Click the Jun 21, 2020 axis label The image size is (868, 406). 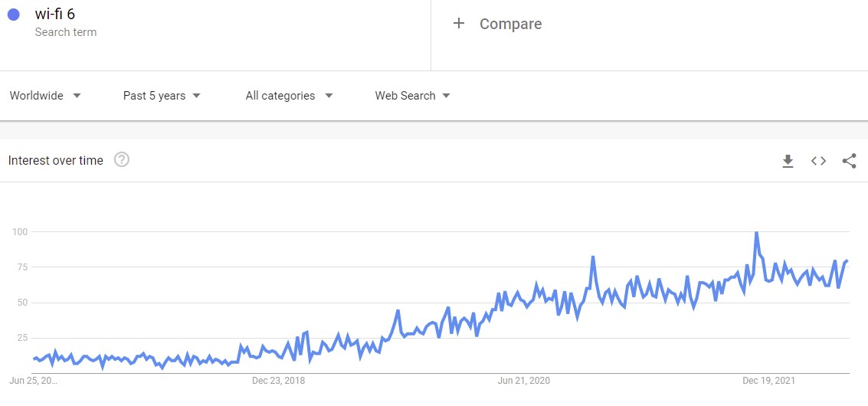point(524,380)
